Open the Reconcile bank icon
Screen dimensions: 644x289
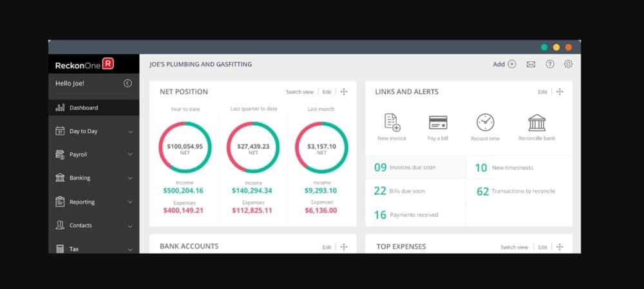click(536, 123)
